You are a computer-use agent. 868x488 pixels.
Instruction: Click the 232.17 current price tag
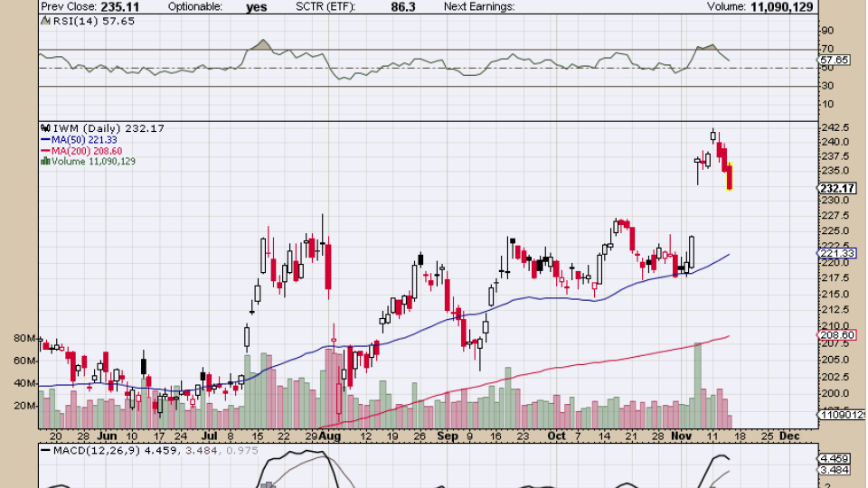point(836,188)
